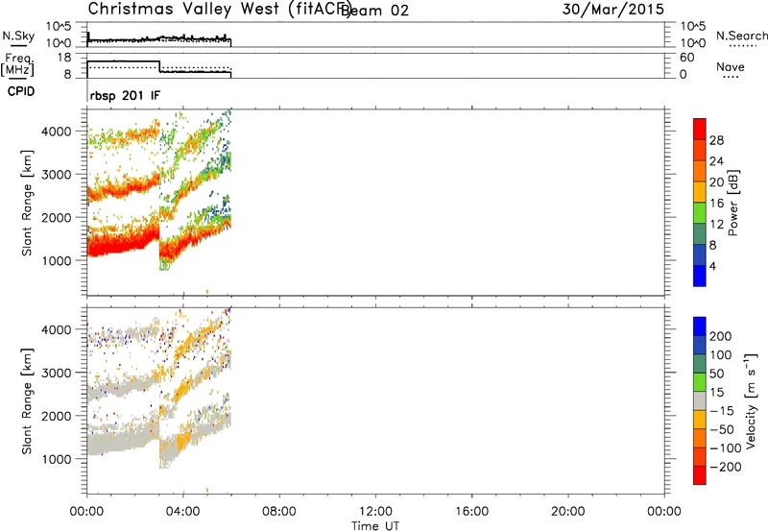Image resolution: width=768 pixels, height=532 pixels.
Task: Click the 'N.Search' legend label
Action: coord(742,36)
